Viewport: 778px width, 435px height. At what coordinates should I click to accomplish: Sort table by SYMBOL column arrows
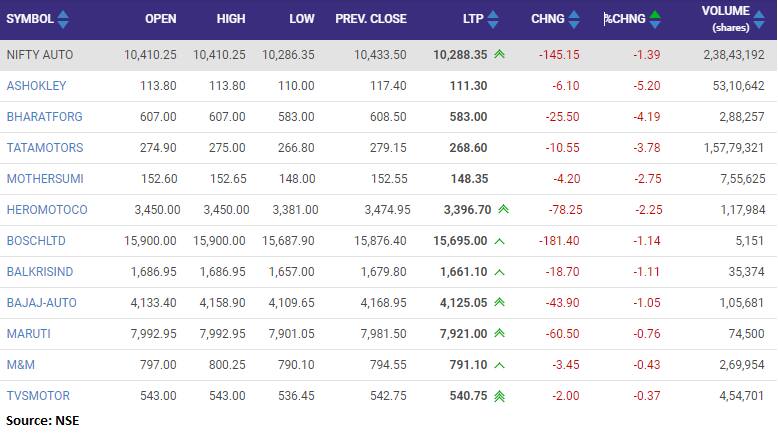(x=63, y=19)
